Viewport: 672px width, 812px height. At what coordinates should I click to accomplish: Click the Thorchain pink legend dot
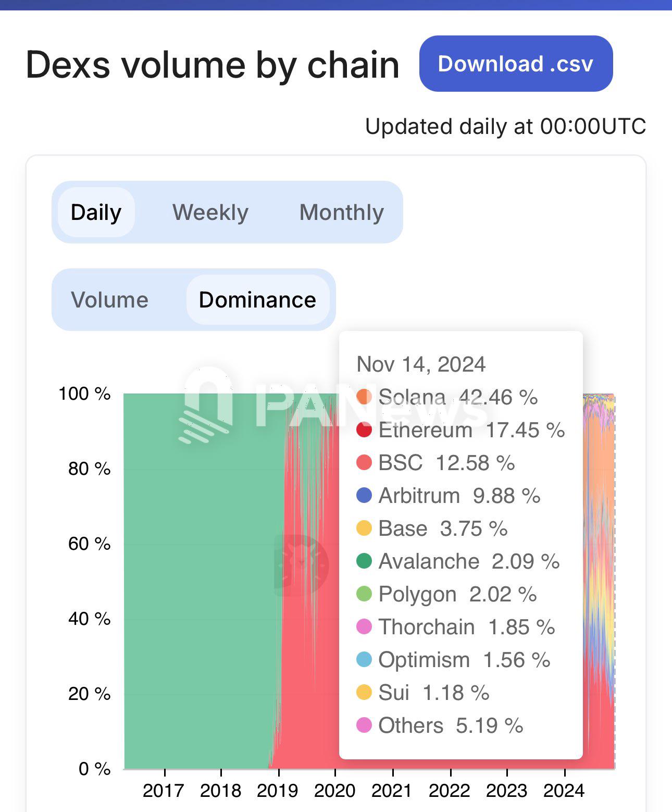364,627
